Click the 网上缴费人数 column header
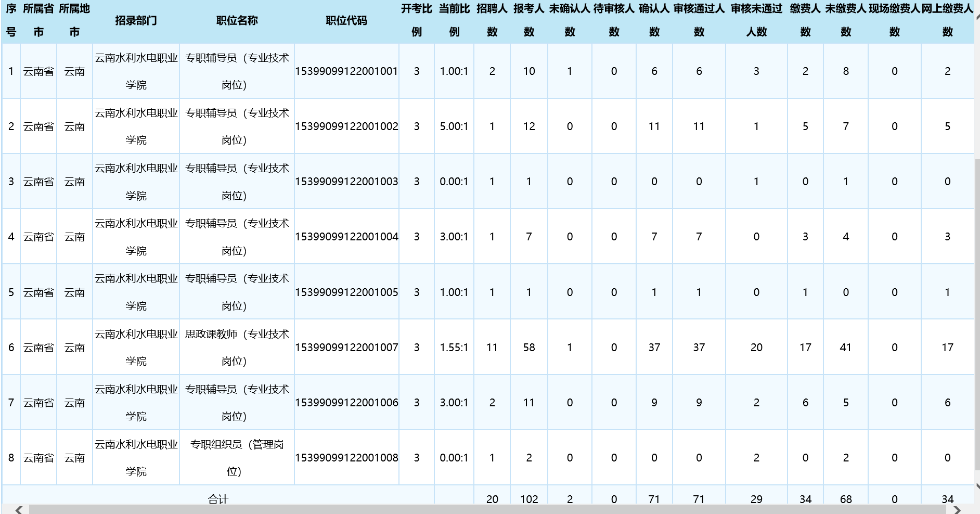980x514 pixels. coord(947,21)
